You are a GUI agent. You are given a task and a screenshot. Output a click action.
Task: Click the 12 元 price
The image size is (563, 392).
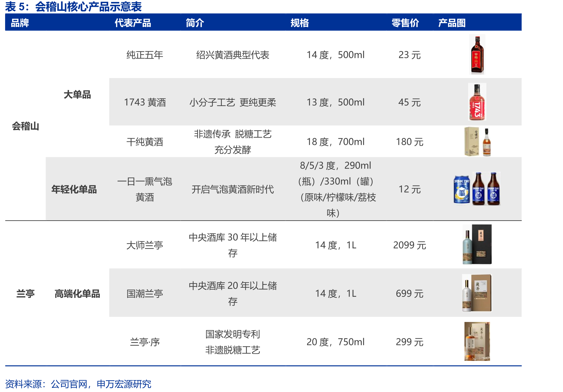point(409,189)
